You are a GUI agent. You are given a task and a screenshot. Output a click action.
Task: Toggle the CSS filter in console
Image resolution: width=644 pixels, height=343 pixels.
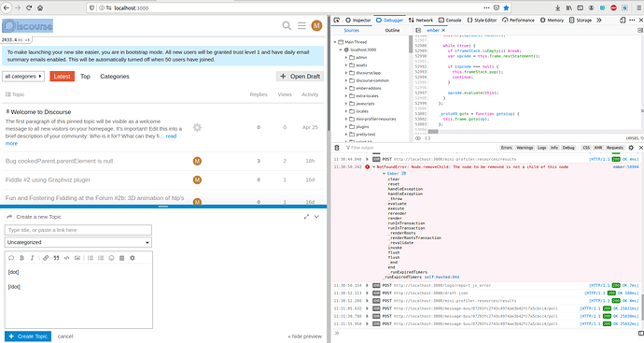(x=586, y=148)
